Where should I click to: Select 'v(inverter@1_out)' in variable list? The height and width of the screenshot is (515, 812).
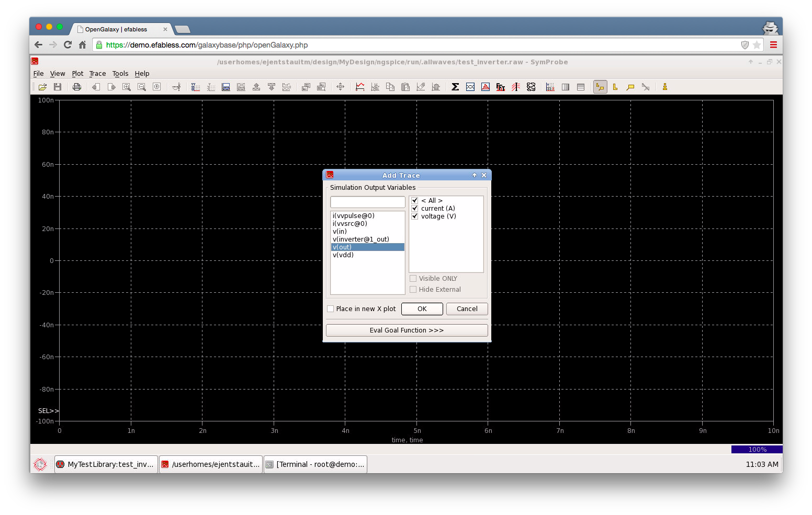click(368, 239)
